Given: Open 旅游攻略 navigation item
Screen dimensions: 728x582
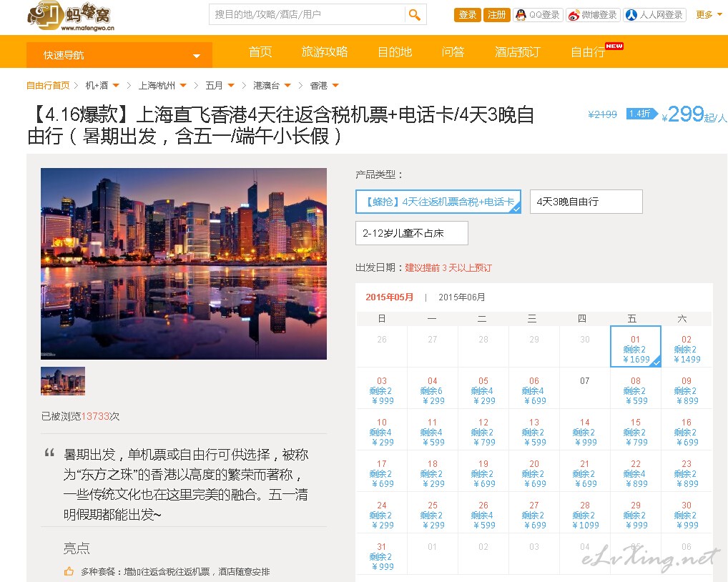Looking at the screenshot, I should click(x=325, y=52).
